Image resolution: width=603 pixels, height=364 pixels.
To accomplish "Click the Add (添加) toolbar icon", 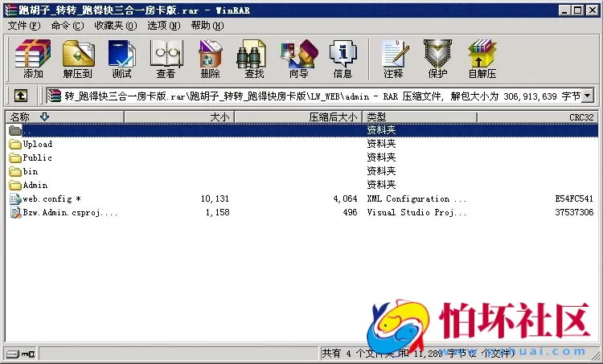I will pyautogui.click(x=33, y=59).
